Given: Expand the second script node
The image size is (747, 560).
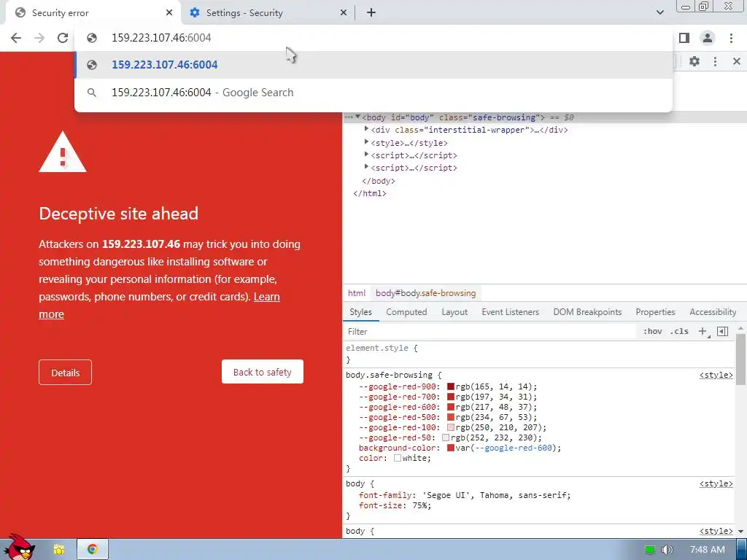Looking at the screenshot, I should coord(366,167).
